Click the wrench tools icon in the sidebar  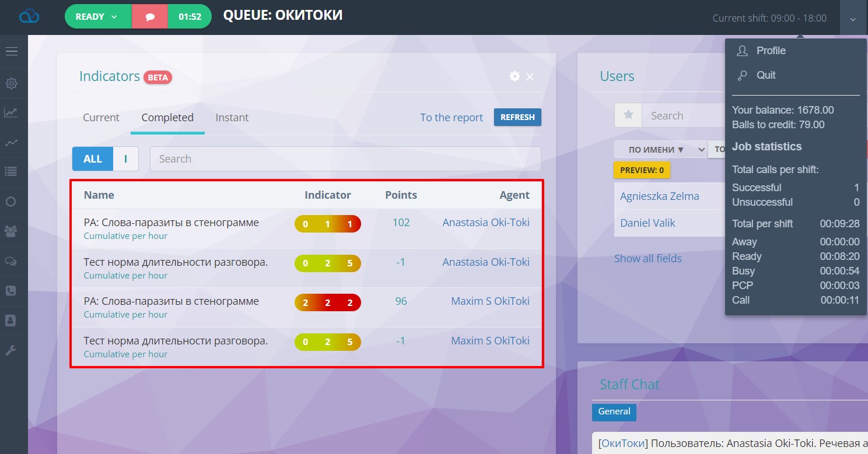(x=11, y=350)
